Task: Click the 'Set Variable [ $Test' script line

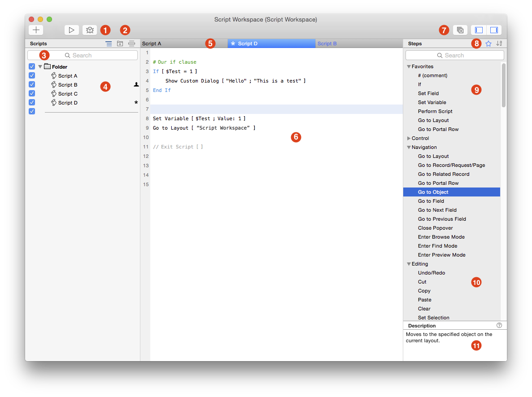Action: point(199,118)
